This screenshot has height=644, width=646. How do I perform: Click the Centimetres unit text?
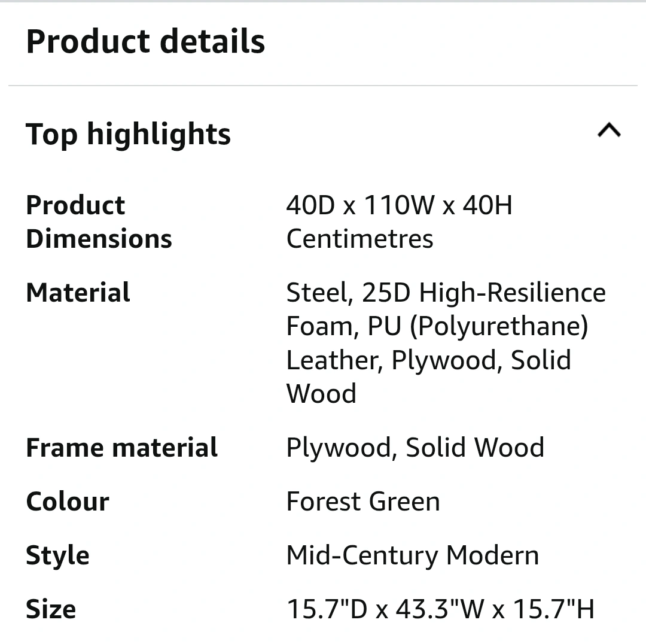click(359, 239)
